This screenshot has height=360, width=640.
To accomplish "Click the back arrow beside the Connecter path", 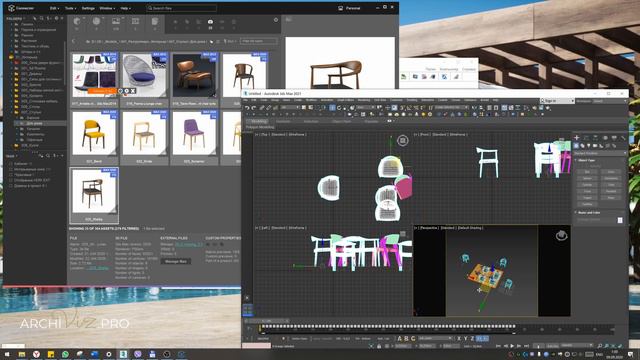I will (74, 41).
